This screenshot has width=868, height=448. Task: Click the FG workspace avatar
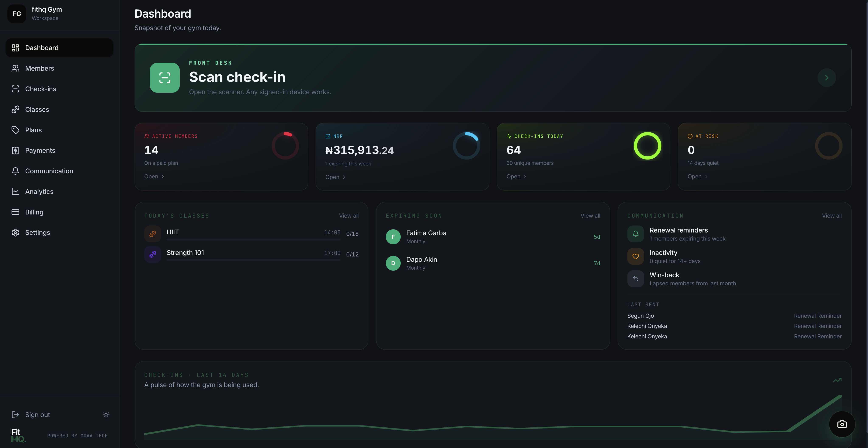point(17,14)
